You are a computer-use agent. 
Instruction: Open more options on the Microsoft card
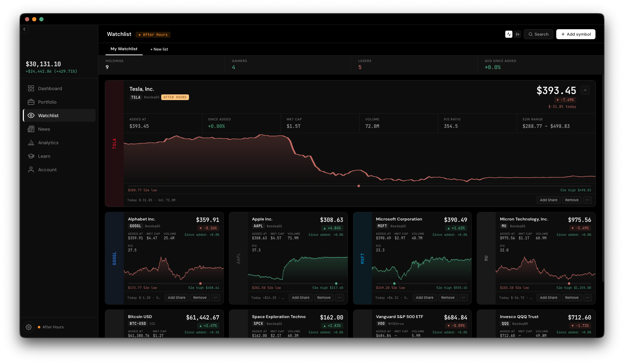point(464,298)
